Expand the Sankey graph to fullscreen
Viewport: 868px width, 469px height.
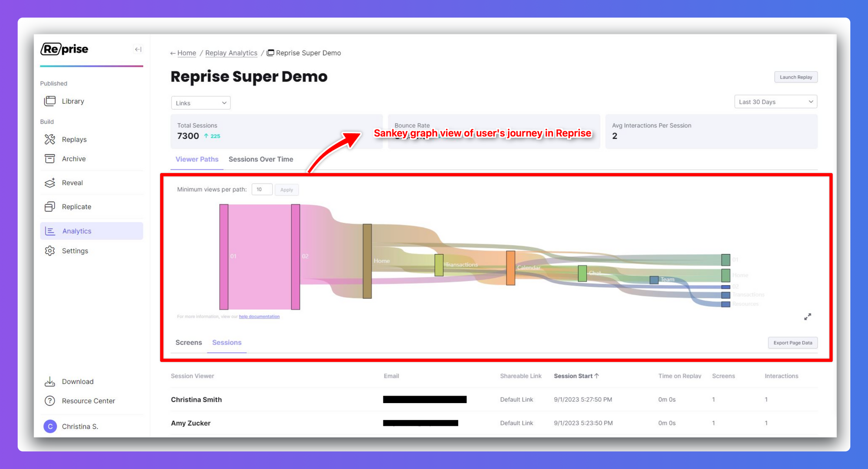click(x=807, y=317)
